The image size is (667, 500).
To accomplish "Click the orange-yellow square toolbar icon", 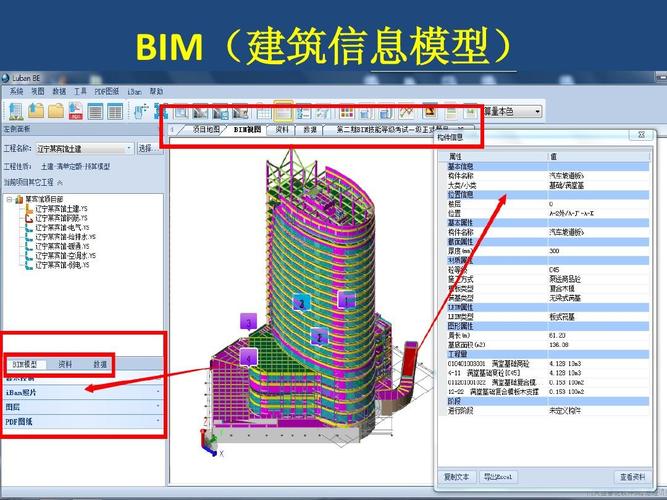I will point(430,111).
